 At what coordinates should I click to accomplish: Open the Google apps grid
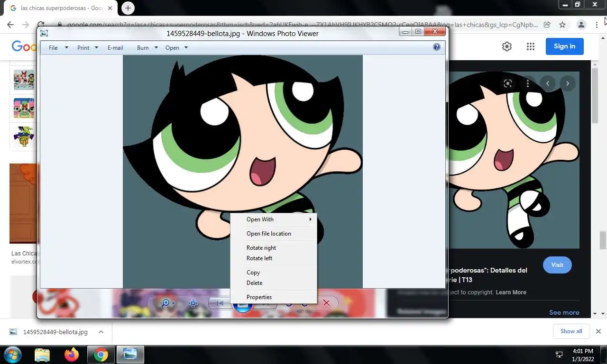[x=531, y=46]
